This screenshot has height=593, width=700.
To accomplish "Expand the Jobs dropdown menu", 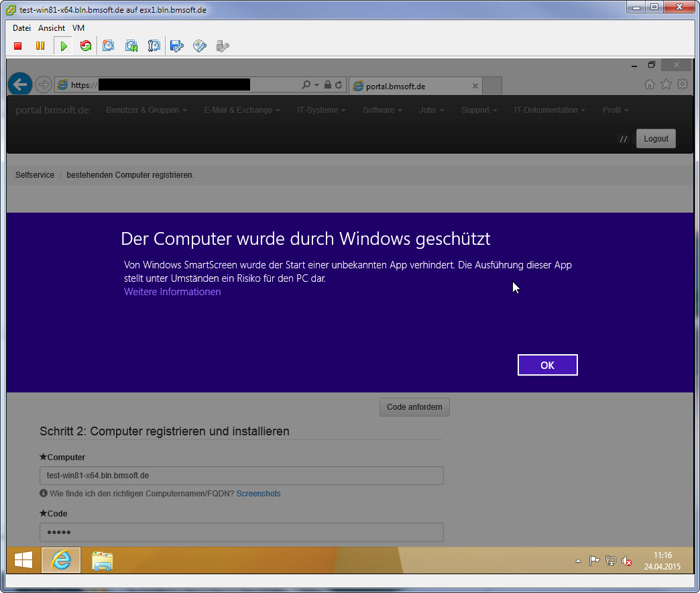I will tap(432, 110).
